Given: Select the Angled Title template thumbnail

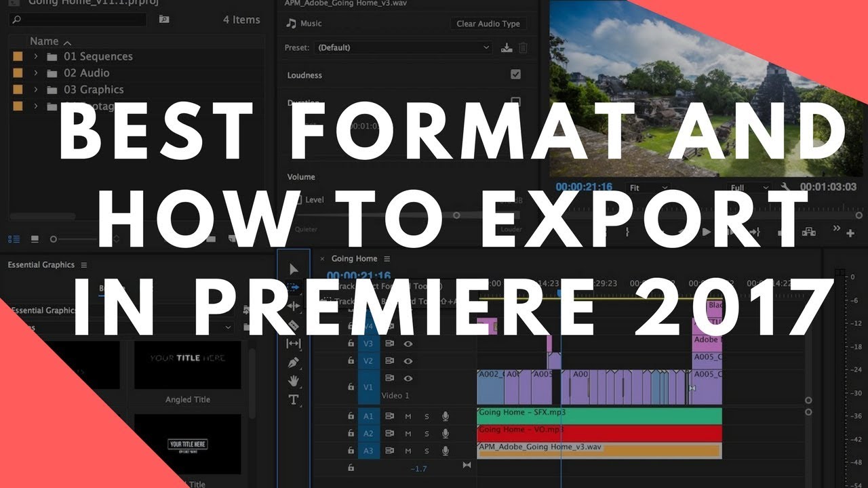Looking at the screenshot, I should (x=188, y=365).
